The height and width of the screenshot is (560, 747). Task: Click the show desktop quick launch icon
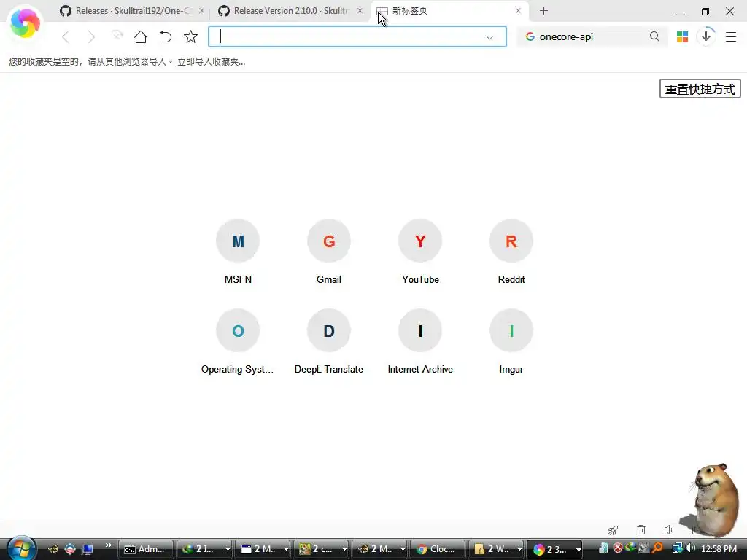(x=88, y=550)
